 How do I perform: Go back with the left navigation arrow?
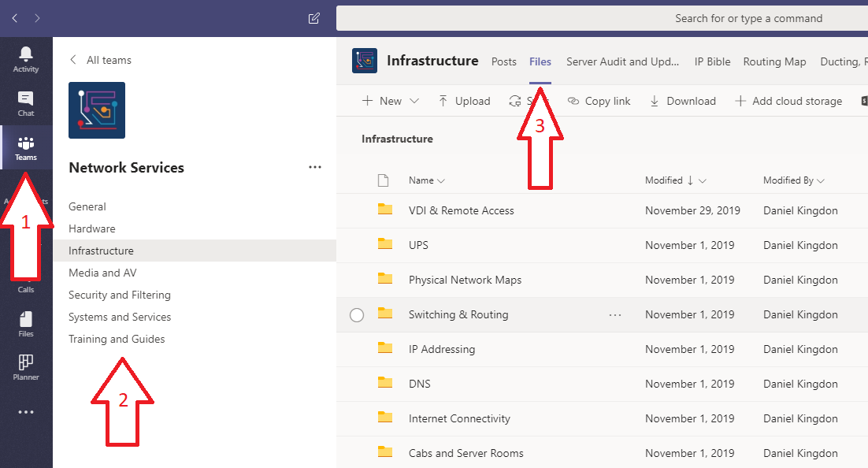point(15,18)
